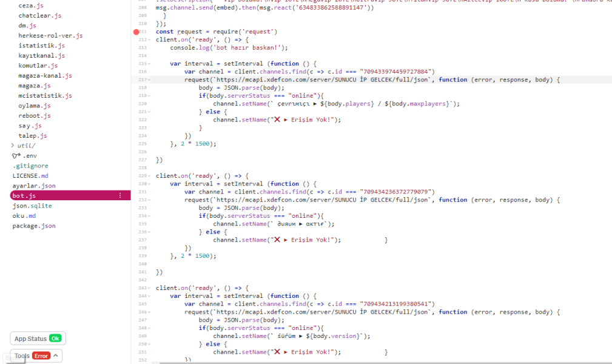Image resolution: width=612 pixels, height=364 pixels.
Task: Click the App Status Ok button
Action: click(x=38, y=339)
